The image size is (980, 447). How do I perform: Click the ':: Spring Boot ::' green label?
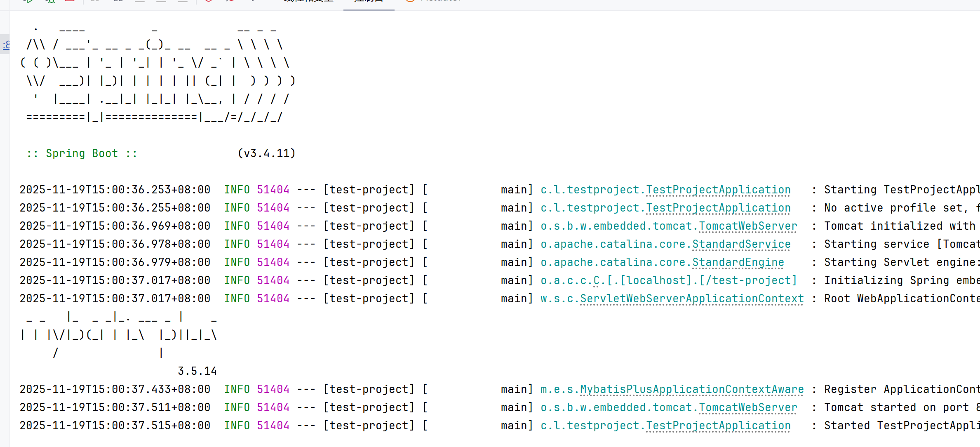coord(82,153)
